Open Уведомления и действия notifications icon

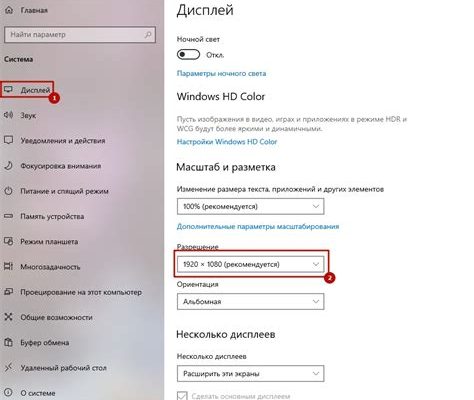point(8,140)
